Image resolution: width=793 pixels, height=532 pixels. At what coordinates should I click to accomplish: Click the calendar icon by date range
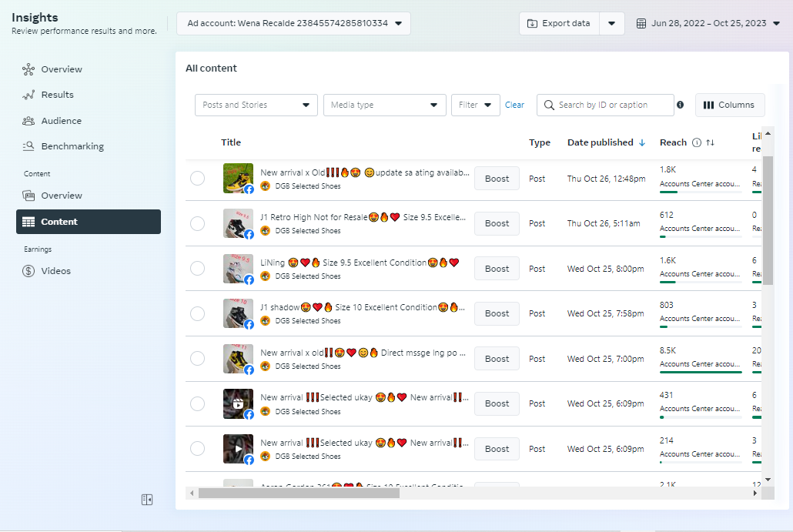tap(641, 24)
